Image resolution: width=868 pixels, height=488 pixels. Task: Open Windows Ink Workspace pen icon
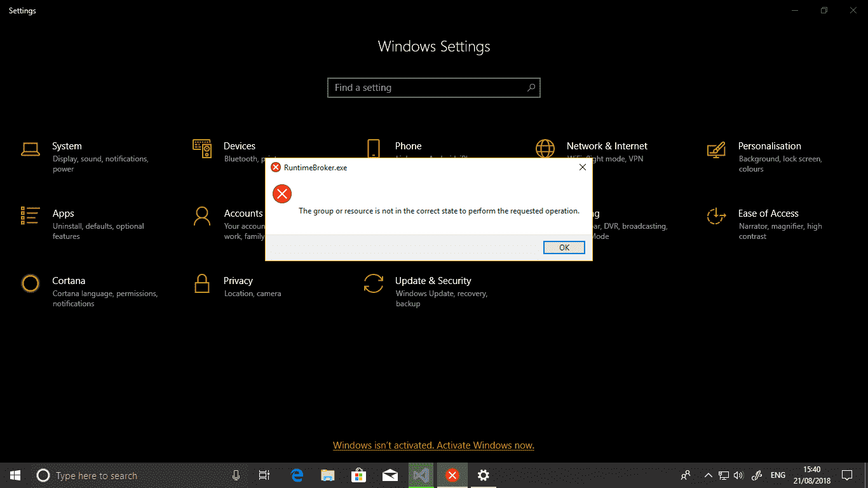click(x=757, y=475)
